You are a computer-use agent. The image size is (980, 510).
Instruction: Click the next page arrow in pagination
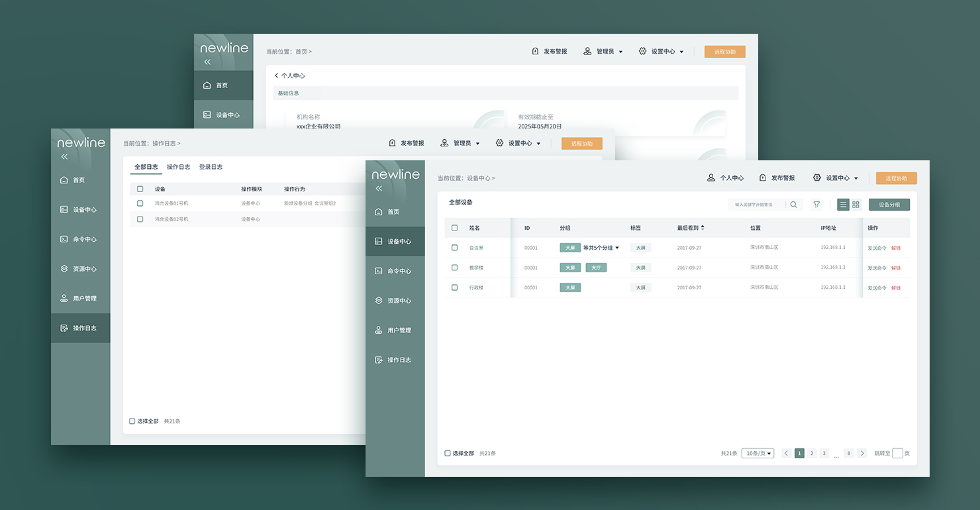pyautogui.click(x=861, y=453)
